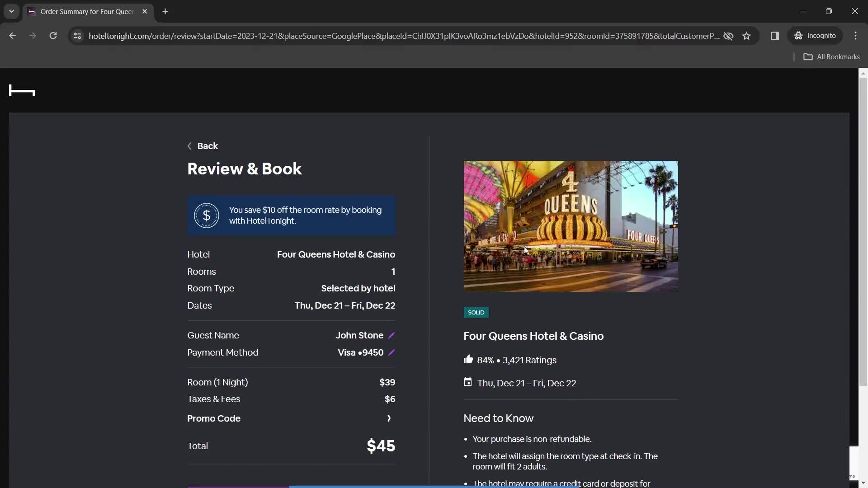Click the Incognito indicator
Image resolution: width=868 pixels, height=488 pixels.
click(x=815, y=36)
